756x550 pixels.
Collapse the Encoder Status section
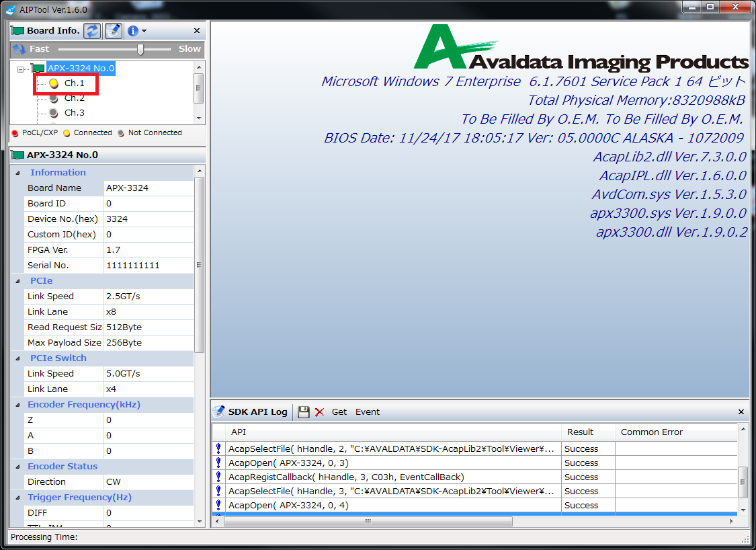point(18,467)
